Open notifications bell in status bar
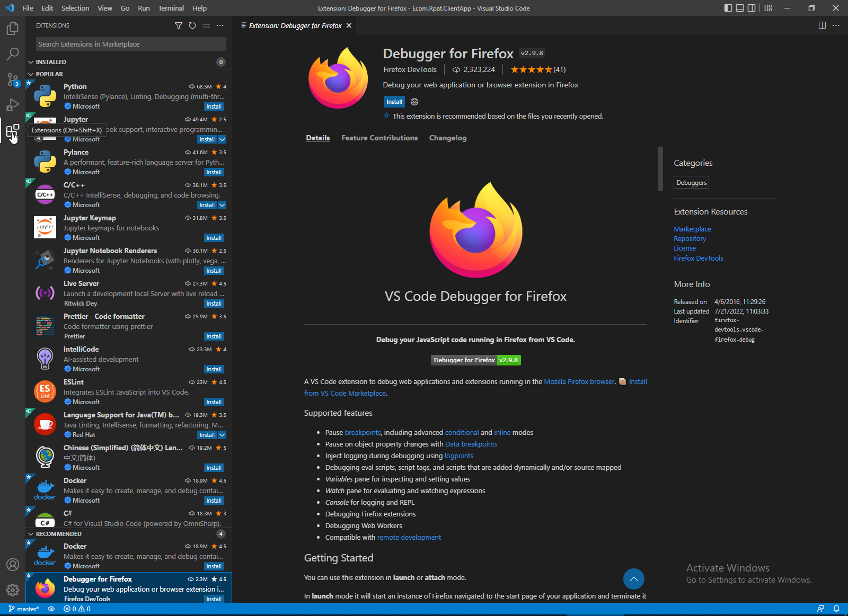The width and height of the screenshot is (848, 616). [x=836, y=609]
